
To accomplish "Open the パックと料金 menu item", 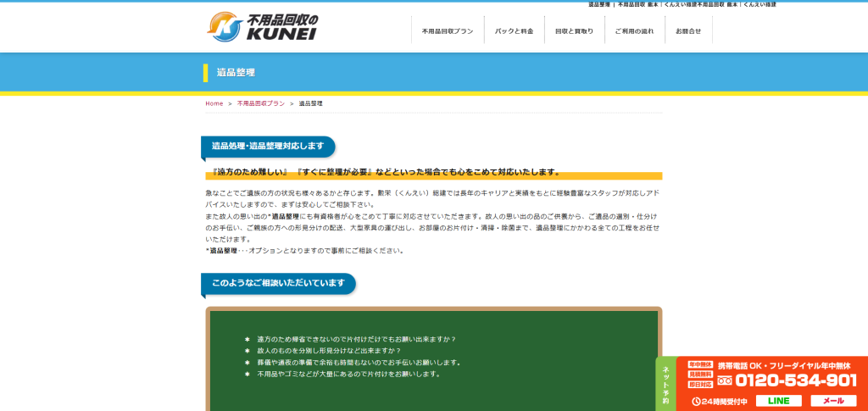I will click(x=515, y=31).
